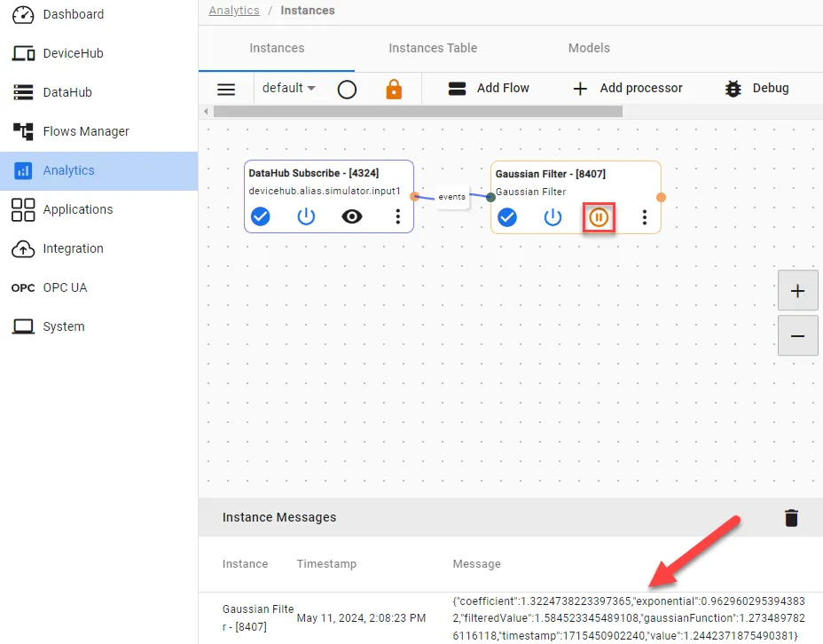This screenshot has height=644, width=823.
Task: Toggle power on DataHub Subscribe node
Action: pyautogui.click(x=306, y=216)
